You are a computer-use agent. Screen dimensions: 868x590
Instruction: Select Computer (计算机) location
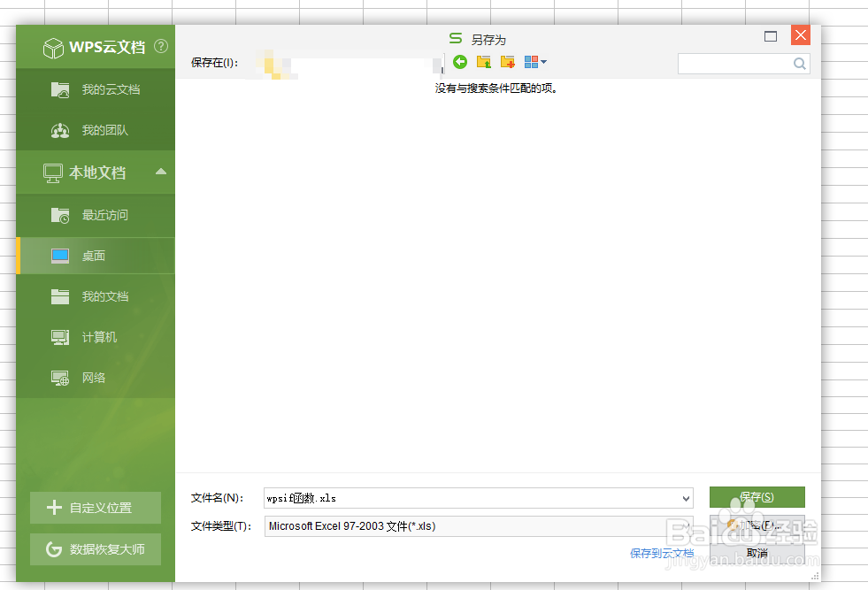(x=96, y=337)
